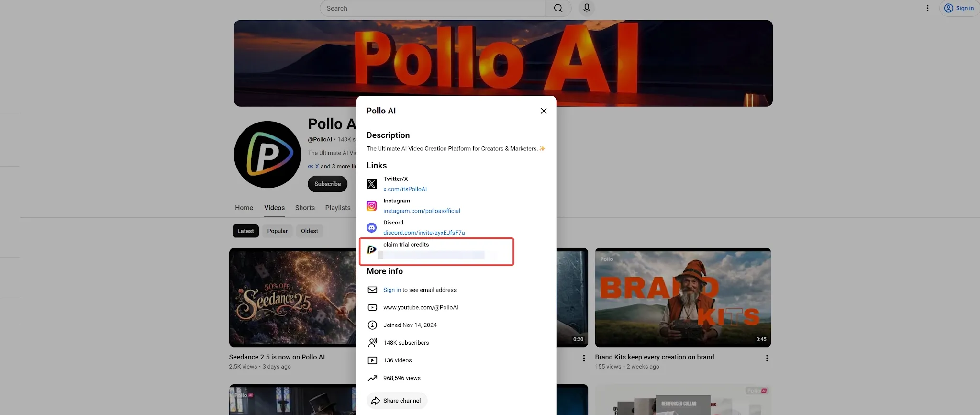The width and height of the screenshot is (980, 415).
Task: Switch to the Home tab
Action: [x=244, y=208]
